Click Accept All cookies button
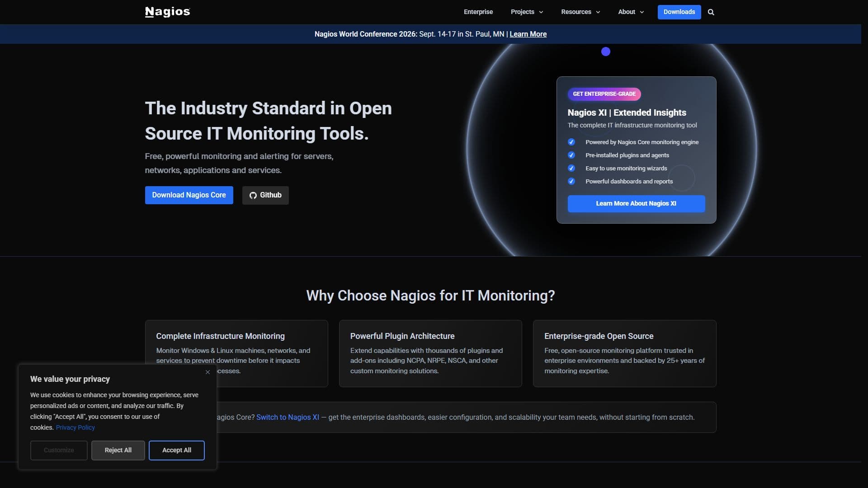The height and width of the screenshot is (488, 868). (177, 450)
